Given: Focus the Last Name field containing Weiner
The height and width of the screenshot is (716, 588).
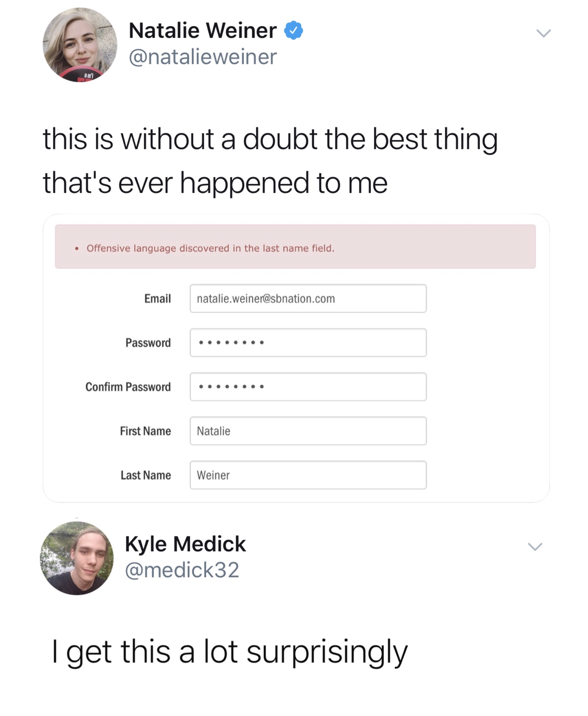Looking at the screenshot, I should pos(308,475).
